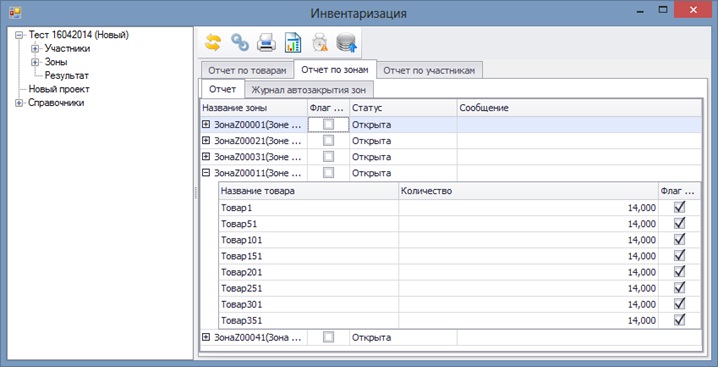Click the application icon in the title bar
Screen dimensions: 718x367
tap(15, 12)
